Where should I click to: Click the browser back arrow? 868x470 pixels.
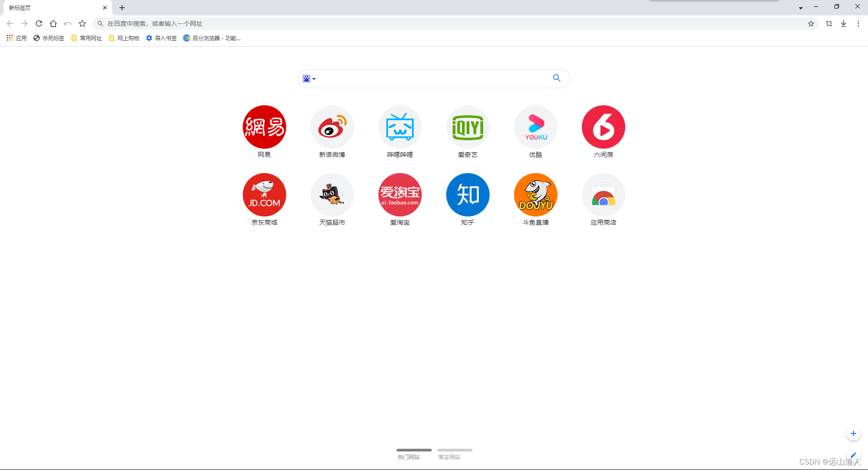[10, 23]
